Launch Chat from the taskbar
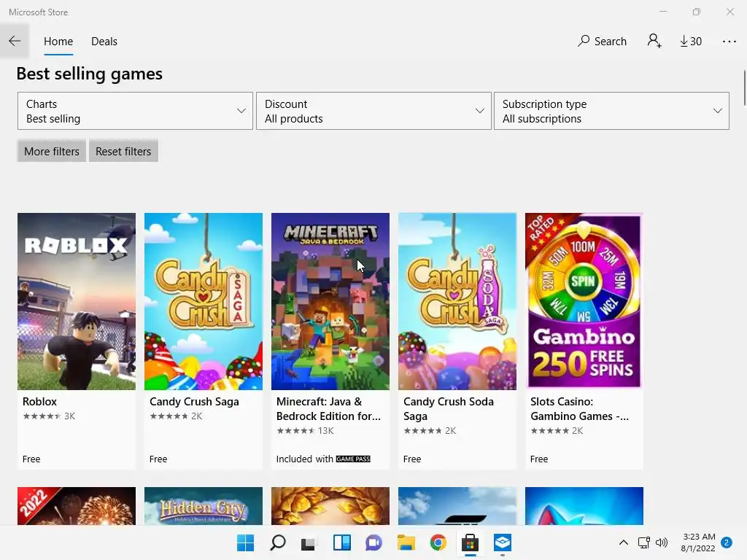The image size is (747, 560). click(374, 542)
